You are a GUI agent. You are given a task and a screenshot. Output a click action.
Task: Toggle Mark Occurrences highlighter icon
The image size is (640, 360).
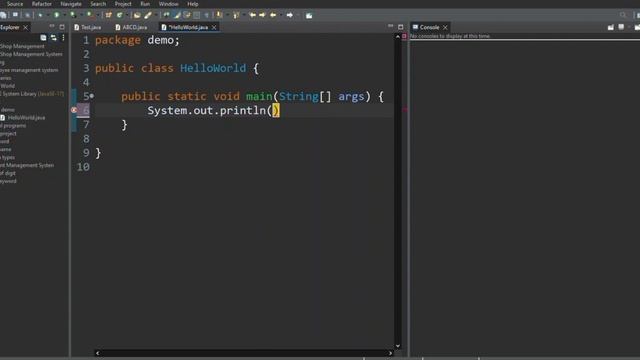point(177,15)
